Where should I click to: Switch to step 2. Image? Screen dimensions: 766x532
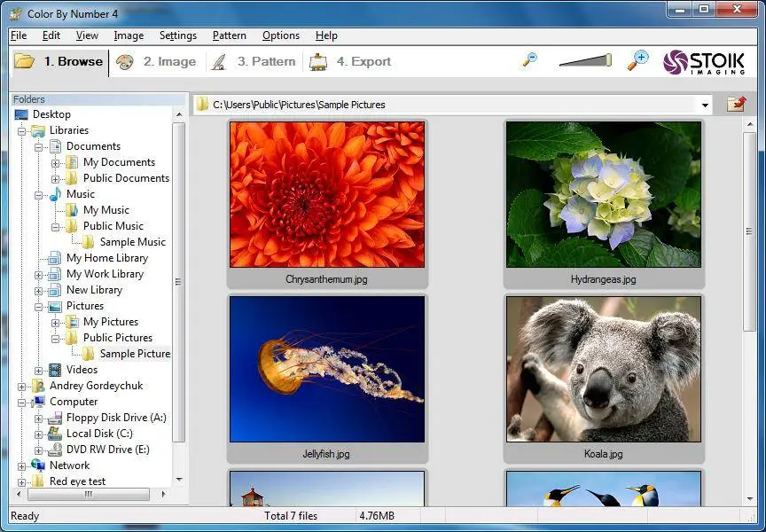pyautogui.click(x=156, y=61)
